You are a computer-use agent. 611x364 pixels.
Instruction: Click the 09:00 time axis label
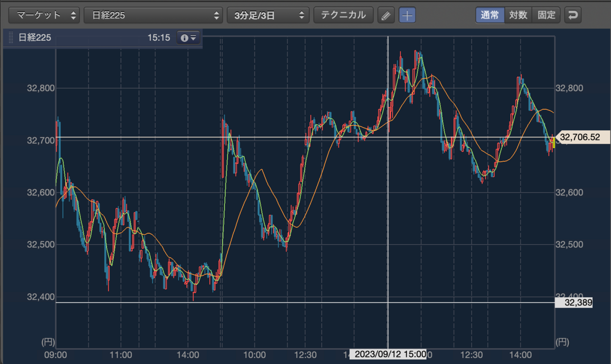tap(55, 354)
